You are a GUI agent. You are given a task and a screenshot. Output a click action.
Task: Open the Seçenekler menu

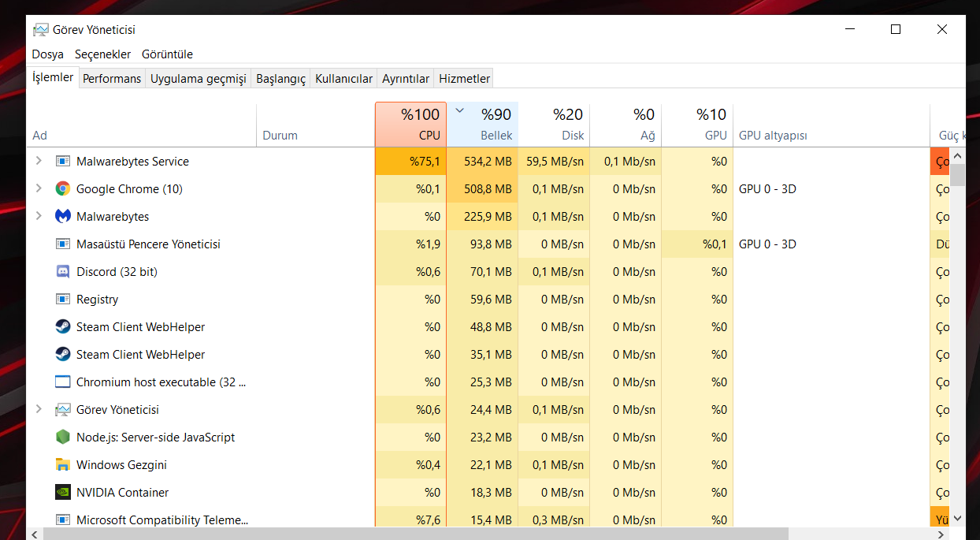pos(103,54)
